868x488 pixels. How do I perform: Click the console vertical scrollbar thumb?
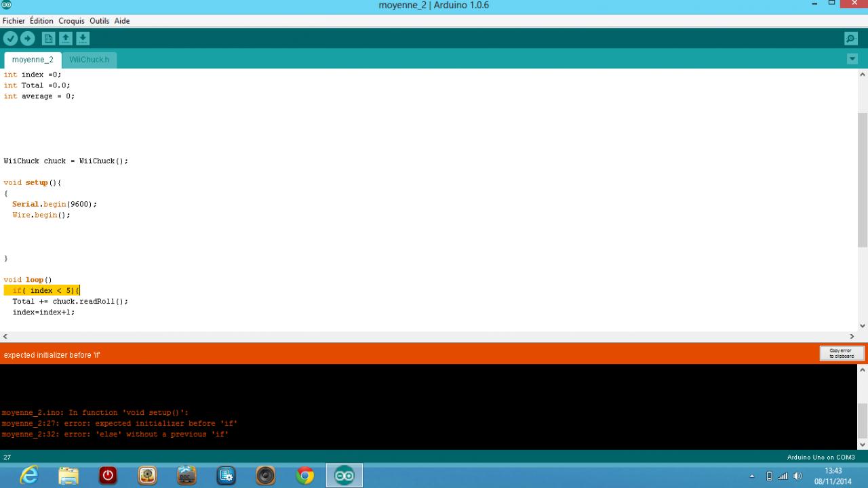[x=863, y=420]
